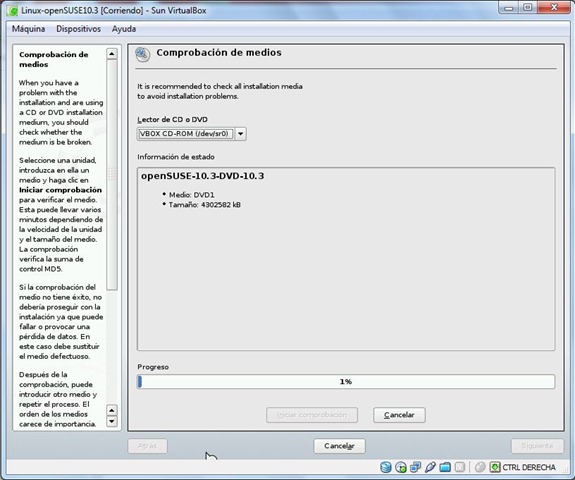Click the green keyboard capture icon
This screenshot has width=575, height=480.
[x=495, y=467]
